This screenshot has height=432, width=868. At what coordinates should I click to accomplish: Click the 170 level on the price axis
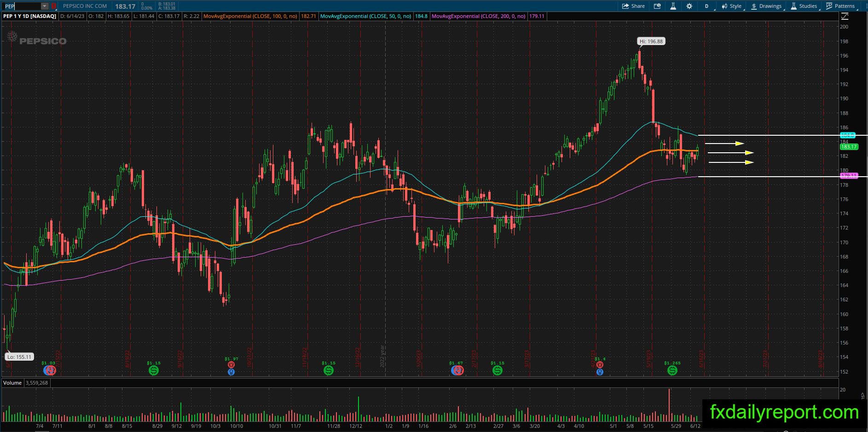844,242
